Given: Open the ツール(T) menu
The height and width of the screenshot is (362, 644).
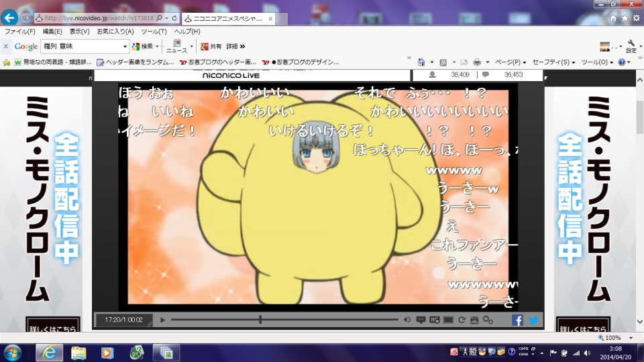Looking at the screenshot, I should (x=154, y=32).
